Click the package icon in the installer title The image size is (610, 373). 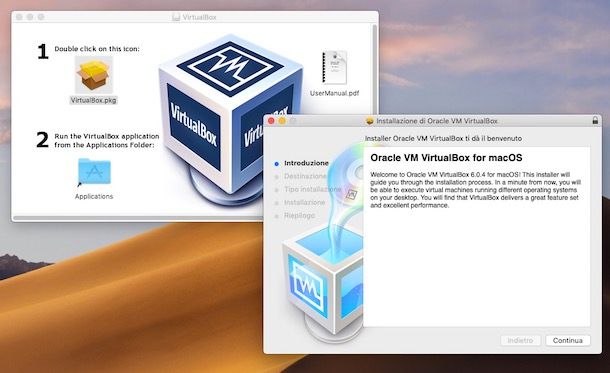coord(370,121)
